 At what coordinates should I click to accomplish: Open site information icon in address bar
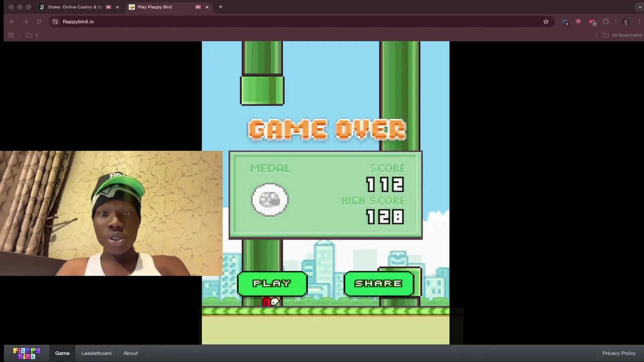(55, 22)
